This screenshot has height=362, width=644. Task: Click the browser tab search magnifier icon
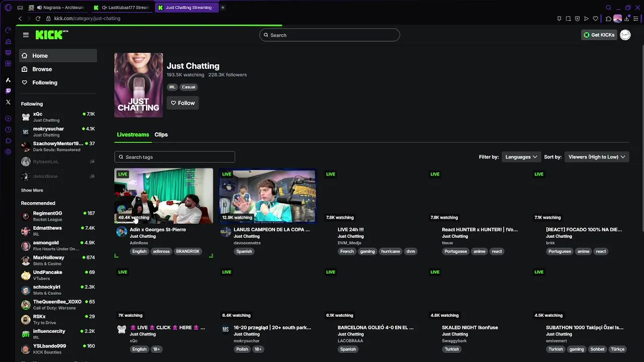click(x=608, y=8)
